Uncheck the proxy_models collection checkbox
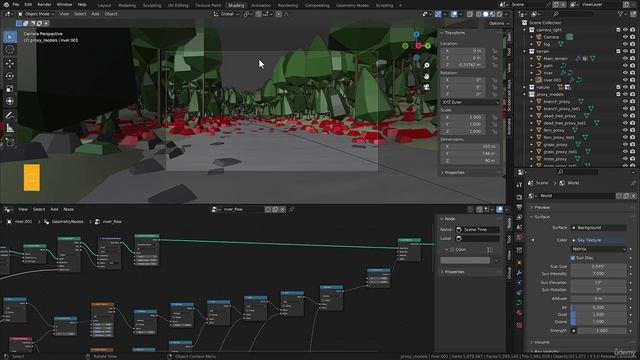 point(618,94)
